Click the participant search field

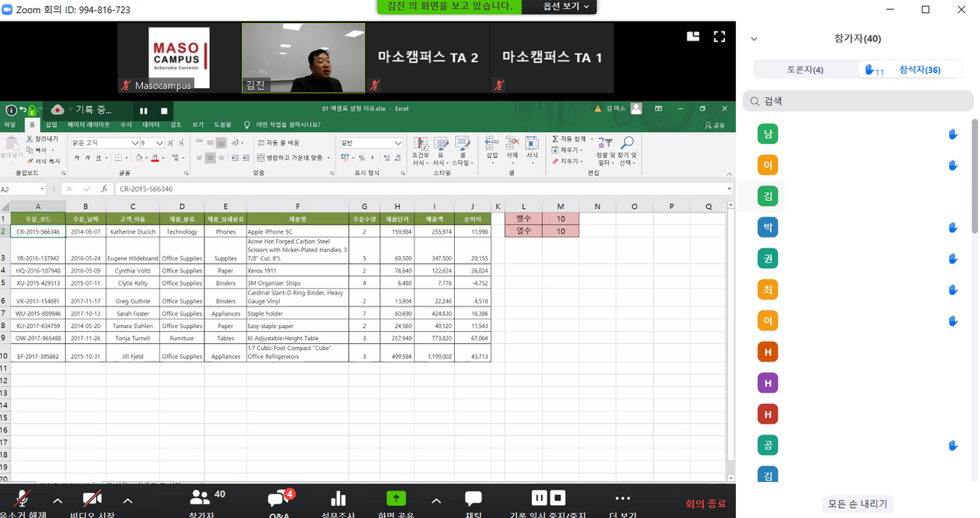click(857, 101)
